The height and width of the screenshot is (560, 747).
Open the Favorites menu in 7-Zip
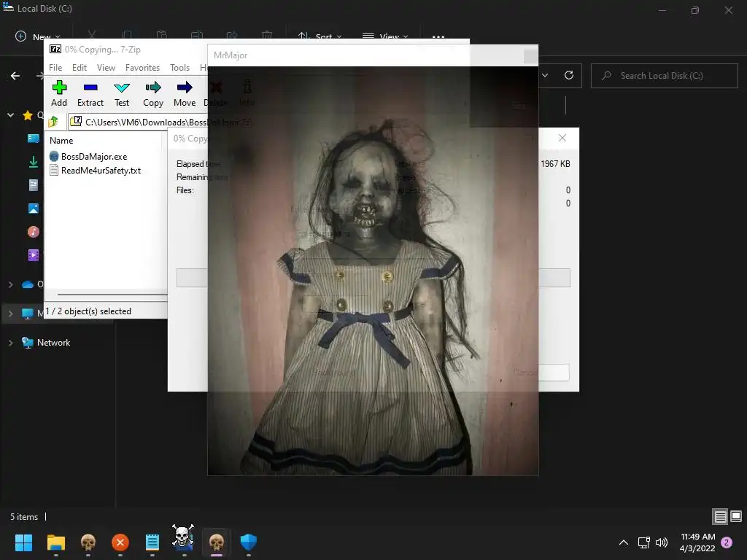[x=142, y=68]
